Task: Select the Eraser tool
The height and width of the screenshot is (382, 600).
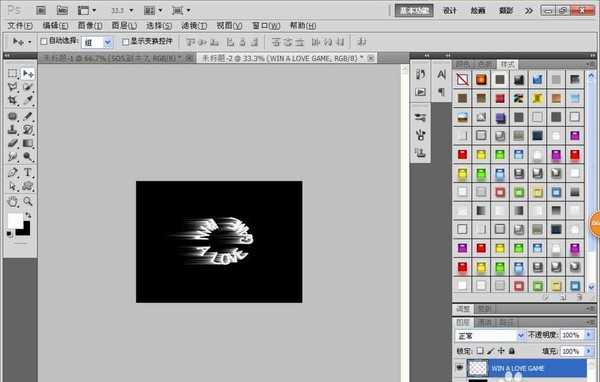Action: [x=13, y=143]
